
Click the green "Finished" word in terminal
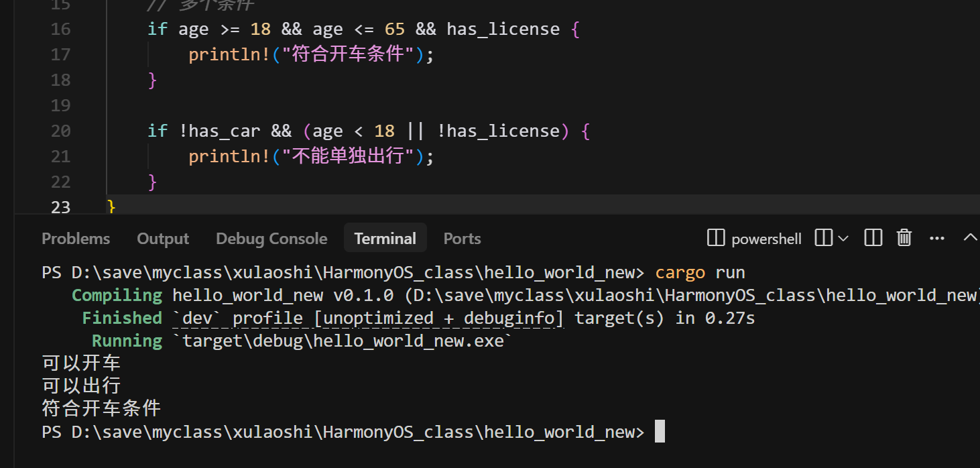tap(122, 318)
